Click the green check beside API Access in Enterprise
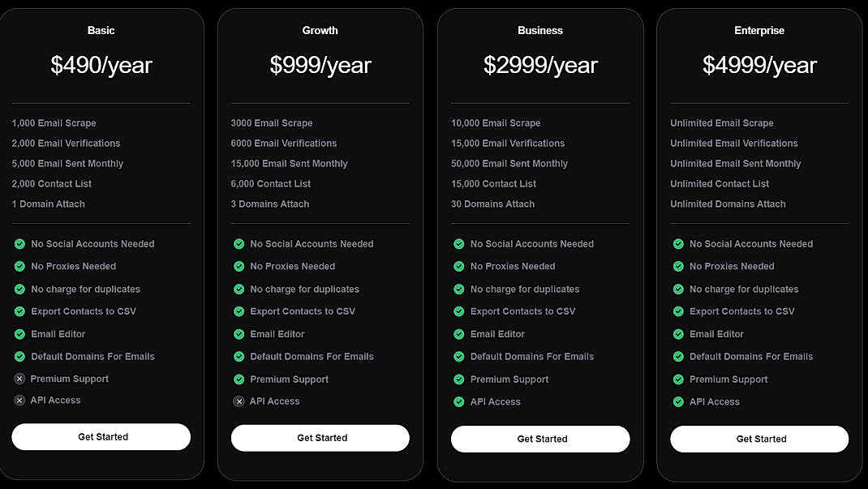The image size is (868, 489). 678,401
